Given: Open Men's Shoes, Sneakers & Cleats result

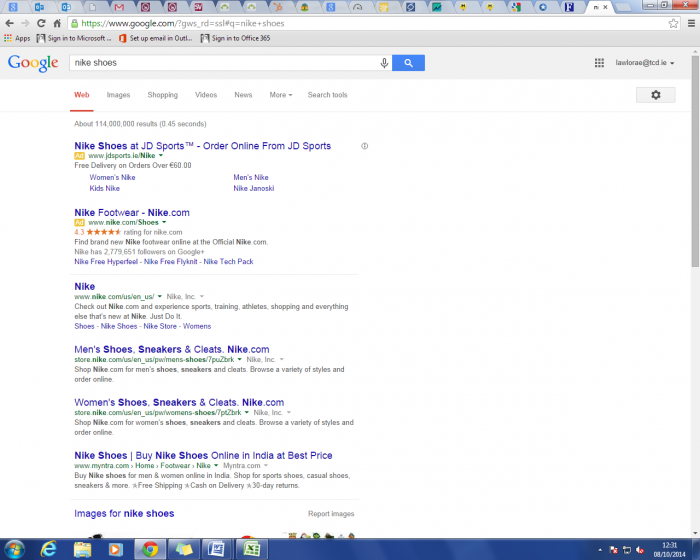Looking at the screenshot, I should tap(172, 349).
